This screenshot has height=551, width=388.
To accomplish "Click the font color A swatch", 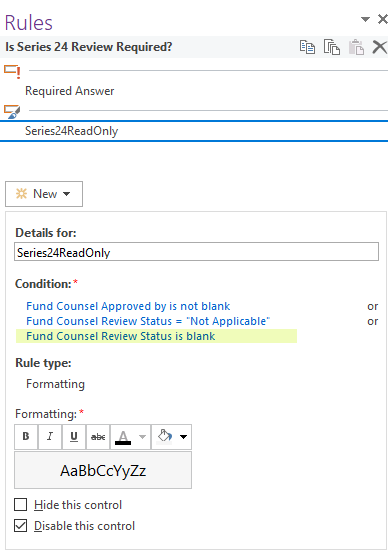I will click(x=123, y=437).
